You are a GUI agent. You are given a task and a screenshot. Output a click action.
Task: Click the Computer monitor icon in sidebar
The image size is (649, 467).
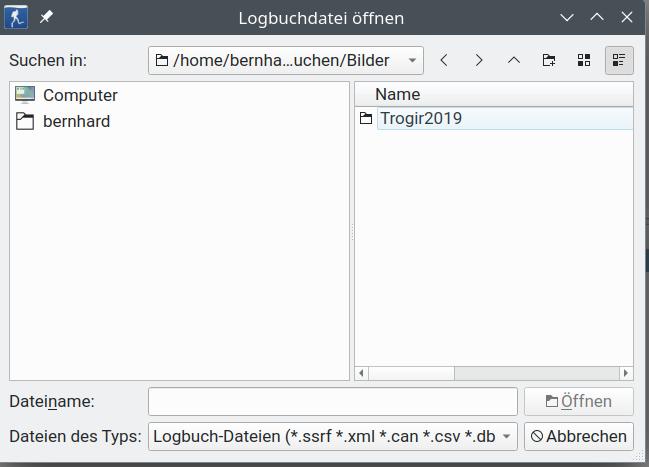(25, 95)
